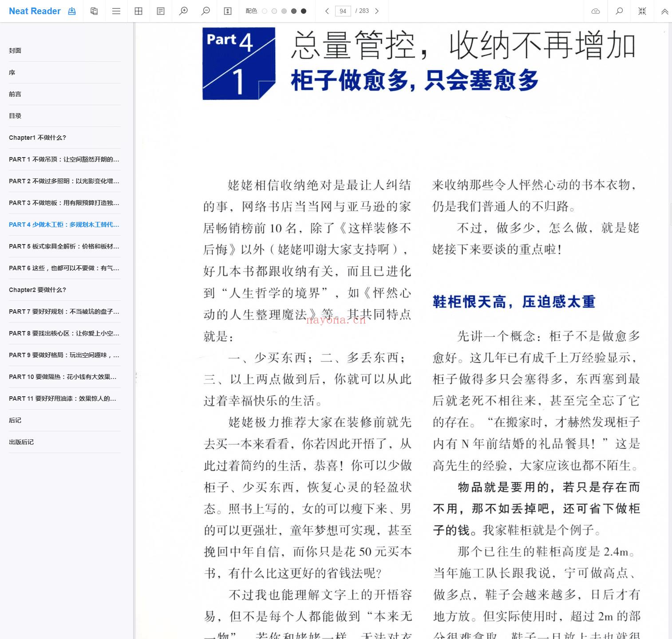Collapse the toolbar with double chevron icon
The image size is (672, 639).
click(x=664, y=12)
